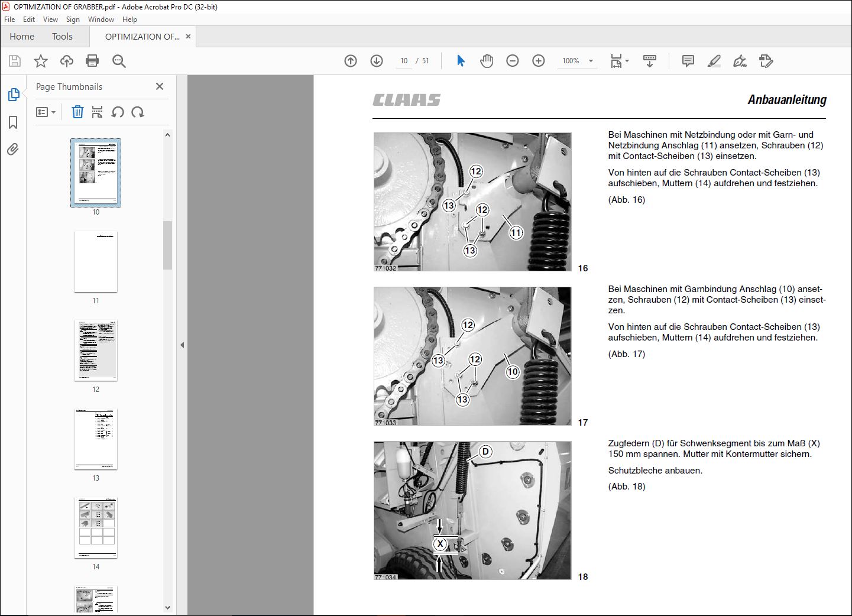Zoom in with the plus icon
The width and height of the screenshot is (852, 616).
(x=539, y=61)
